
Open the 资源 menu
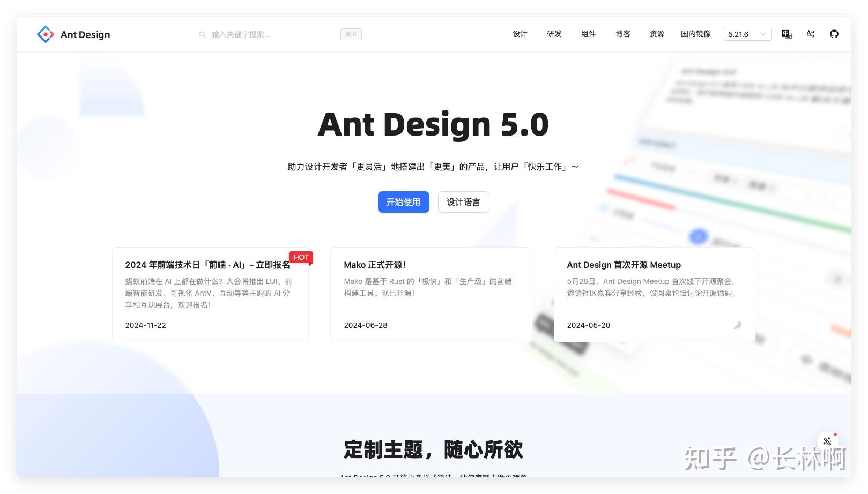[x=656, y=34]
